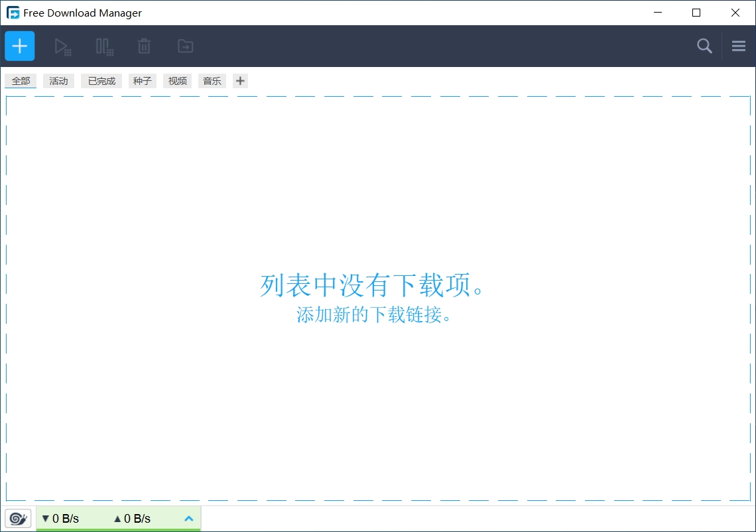The image size is (756, 532).
Task: Filter by the 种子 tab
Action: coord(142,81)
